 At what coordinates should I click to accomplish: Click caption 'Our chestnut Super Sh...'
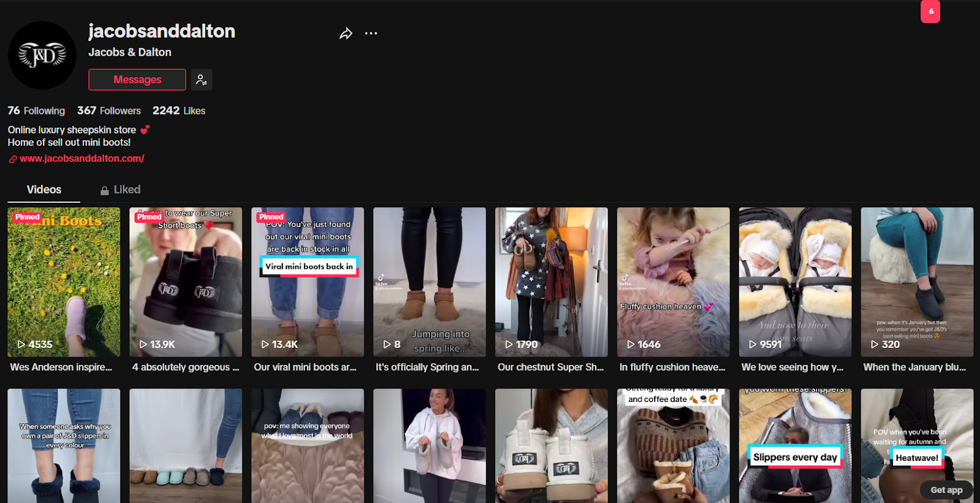(x=551, y=368)
